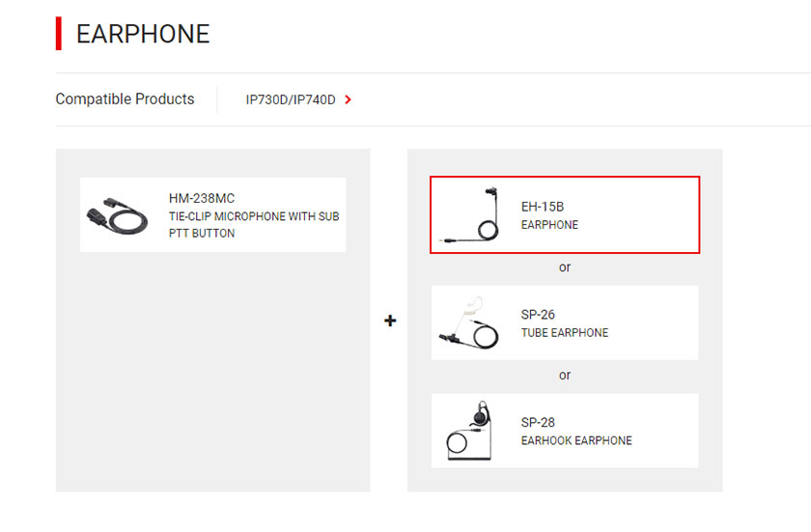
Task: Click the second 'or' separator above SP-28
Action: 565,376
